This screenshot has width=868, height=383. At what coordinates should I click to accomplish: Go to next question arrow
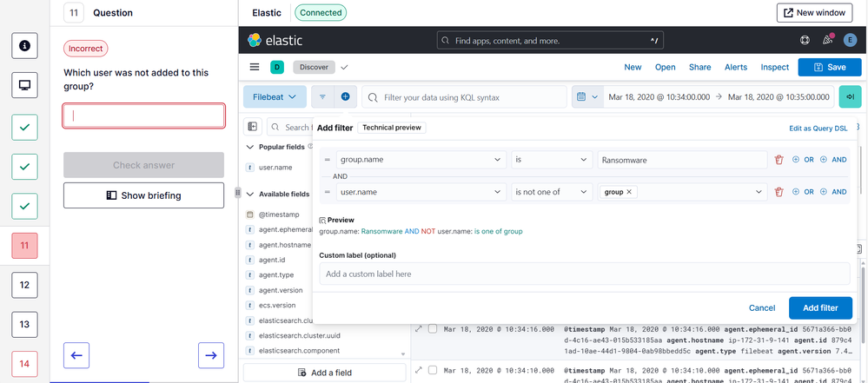point(210,355)
